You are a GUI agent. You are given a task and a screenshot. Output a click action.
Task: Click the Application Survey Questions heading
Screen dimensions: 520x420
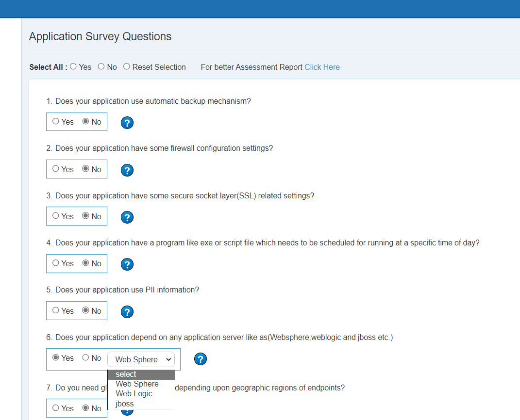(100, 36)
